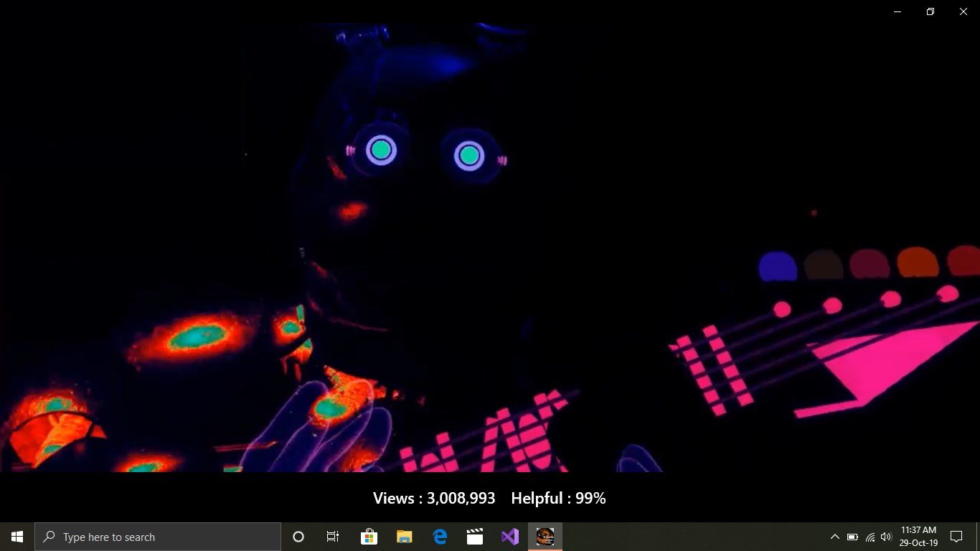980x551 pixels.
Task: Open Task View on the taskbar
Action: pos(333,537)
